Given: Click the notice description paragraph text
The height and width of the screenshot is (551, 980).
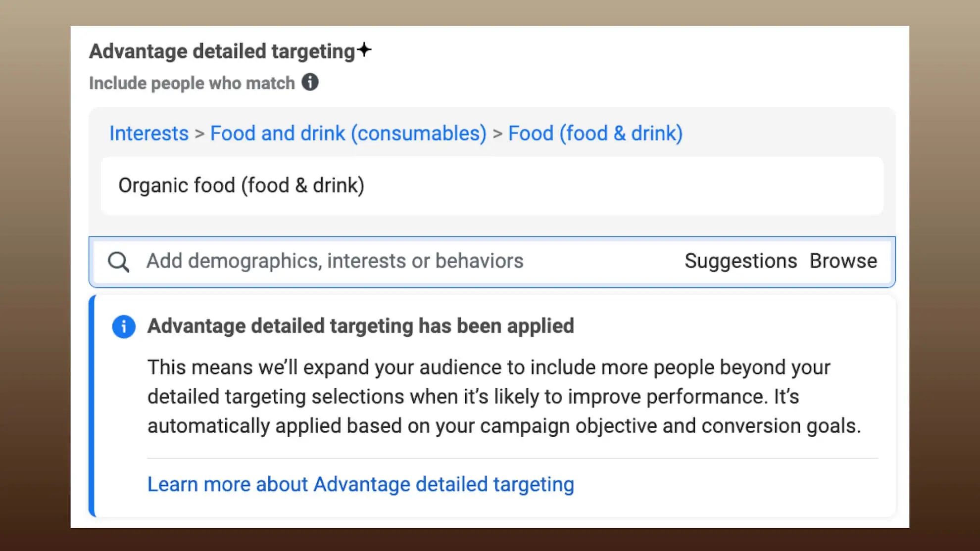Looking at the screenshot, I should (504, 396).
